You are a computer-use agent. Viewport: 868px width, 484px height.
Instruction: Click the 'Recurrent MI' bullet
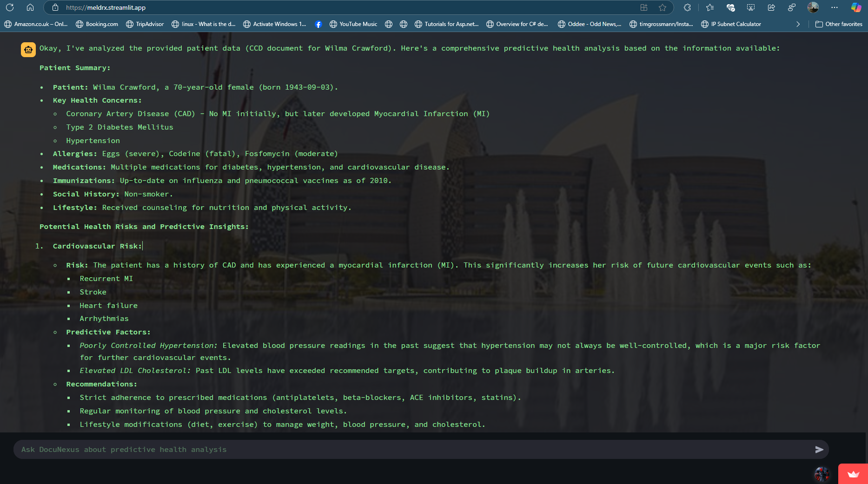[x=106, y=279]
